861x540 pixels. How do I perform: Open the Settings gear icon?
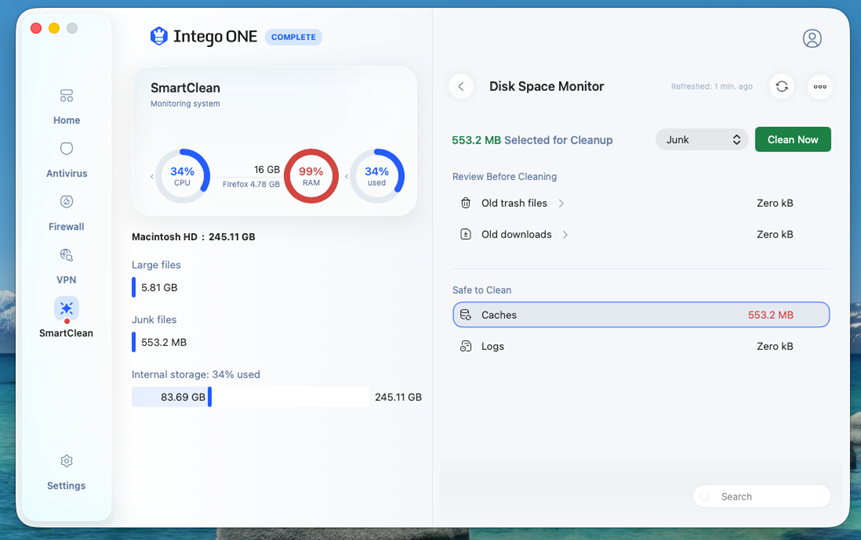point(66,461)
